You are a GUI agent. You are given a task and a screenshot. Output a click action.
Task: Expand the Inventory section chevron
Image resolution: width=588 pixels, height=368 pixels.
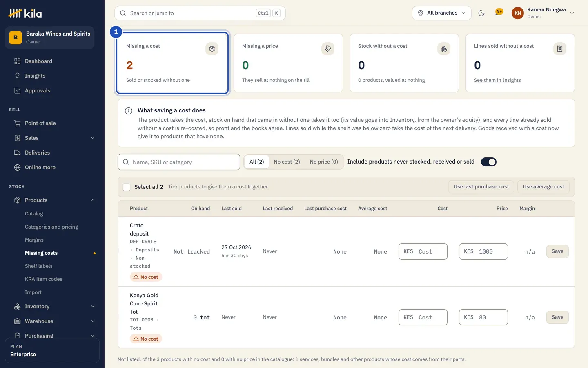(93, 306)
